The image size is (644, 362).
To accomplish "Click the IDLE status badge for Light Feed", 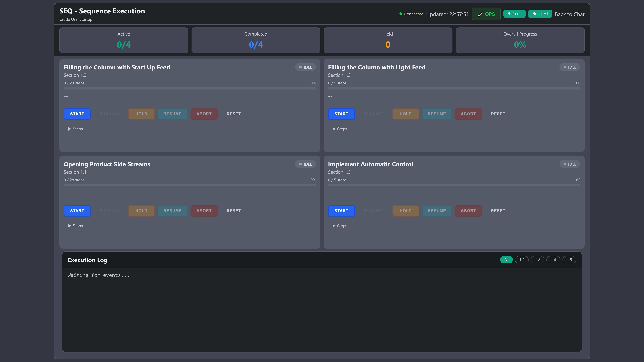I will 570,67.
